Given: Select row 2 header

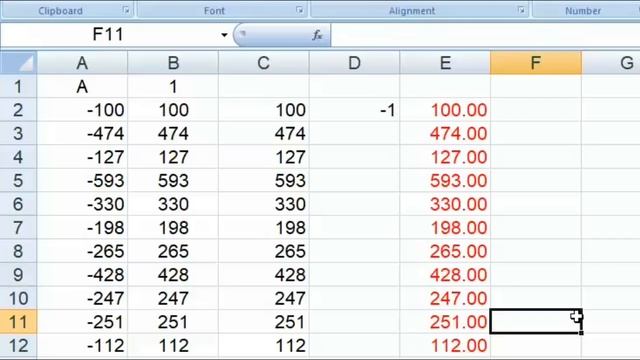Looking at the screenshot, I should click(x=18, y=110).
